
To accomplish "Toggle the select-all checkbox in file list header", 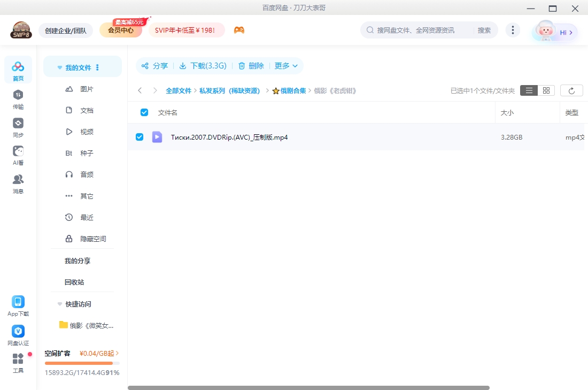I will [144, 112].
